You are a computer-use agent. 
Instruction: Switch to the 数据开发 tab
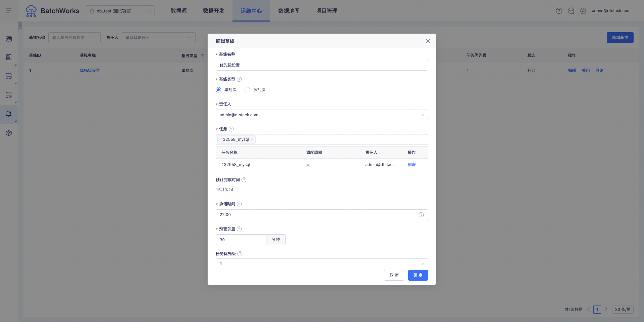[x=213, y=11]
